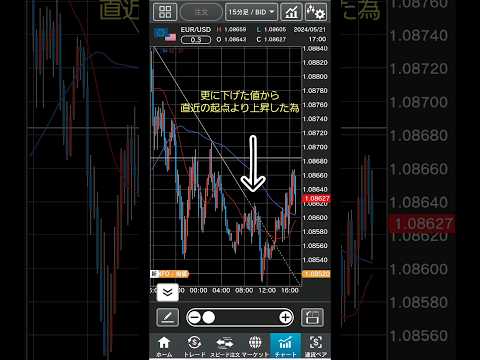The image size is (480, 360).
Task: Select the チャート chart tab
Action: (x=286, y=346)
